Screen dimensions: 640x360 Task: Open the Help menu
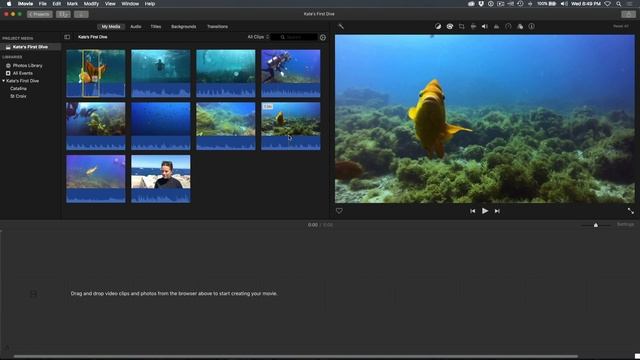[x=150, y=4]
